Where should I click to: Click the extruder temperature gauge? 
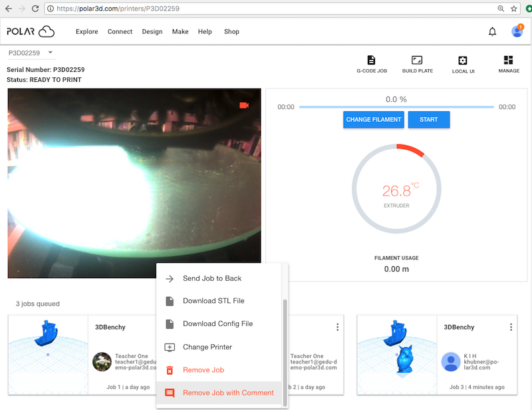[x=396, y=188]
